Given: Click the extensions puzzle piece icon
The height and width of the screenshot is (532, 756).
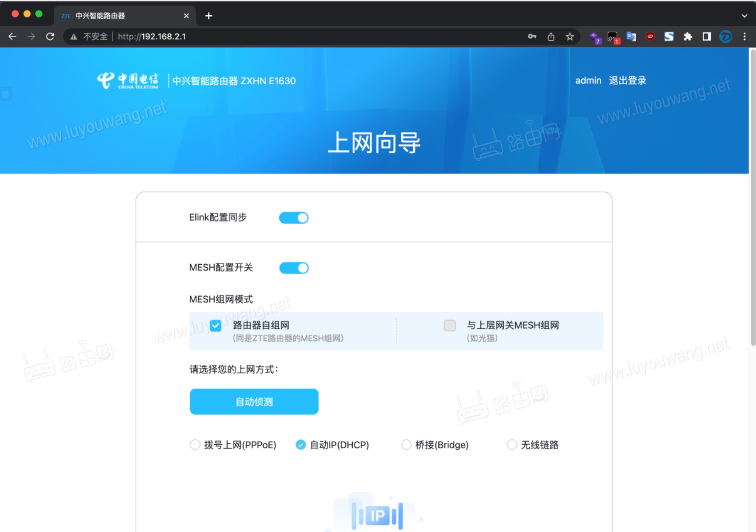Looking at the screenshot, I should point(687,37).
